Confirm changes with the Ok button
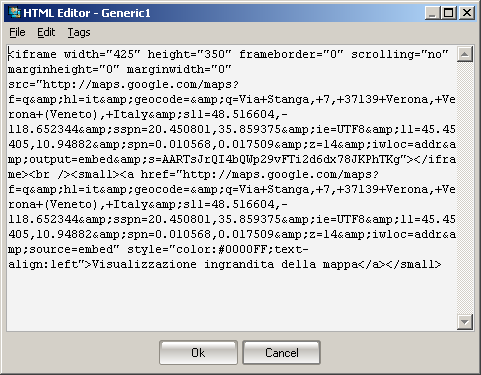Screen dimensions: 481x375 [198, 353]
